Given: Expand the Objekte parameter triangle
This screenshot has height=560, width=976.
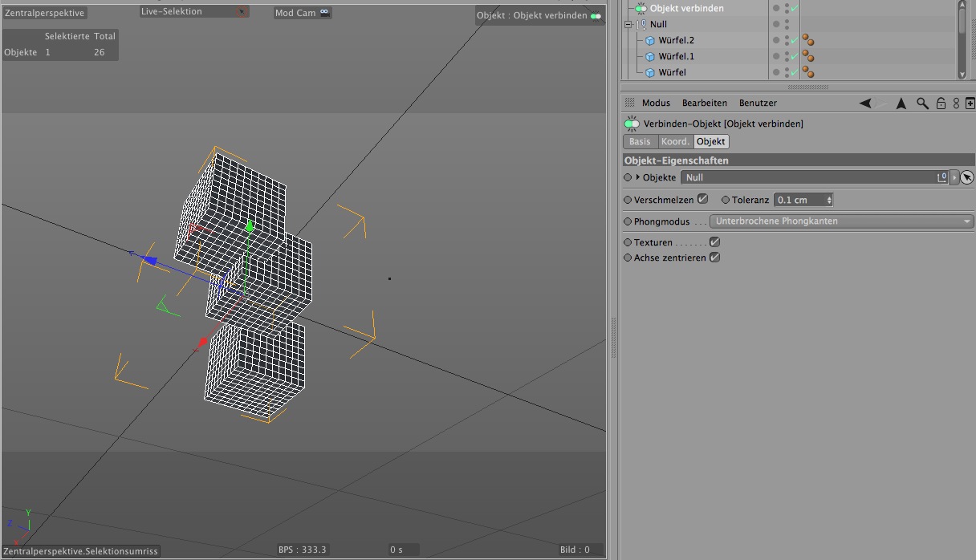Looking at the screenshot, I should 638,177.
